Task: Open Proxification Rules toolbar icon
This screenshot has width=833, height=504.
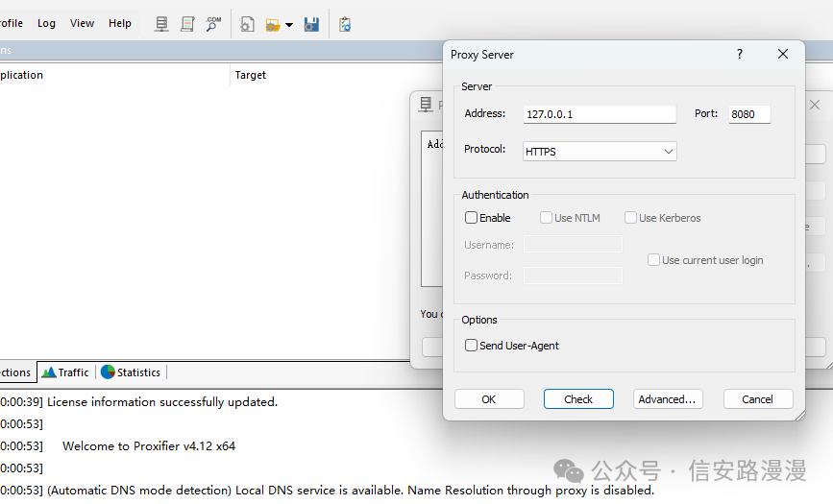Action: (187, 24)
